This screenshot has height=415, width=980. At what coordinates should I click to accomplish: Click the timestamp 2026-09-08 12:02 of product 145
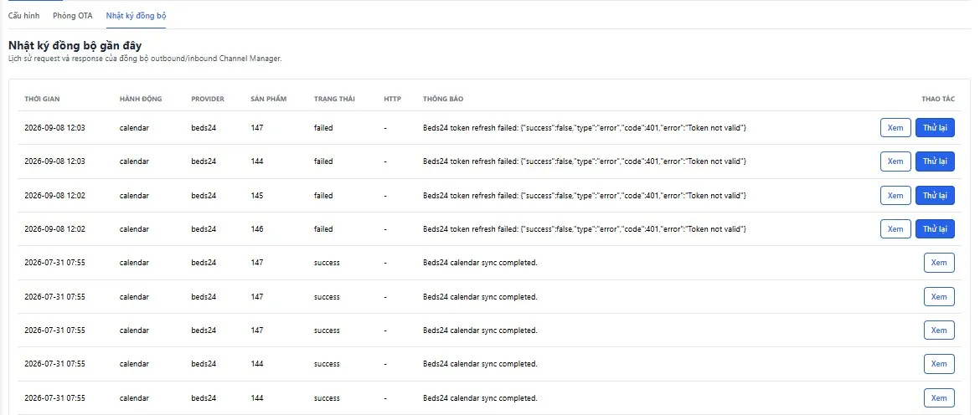tap(55, 195)
